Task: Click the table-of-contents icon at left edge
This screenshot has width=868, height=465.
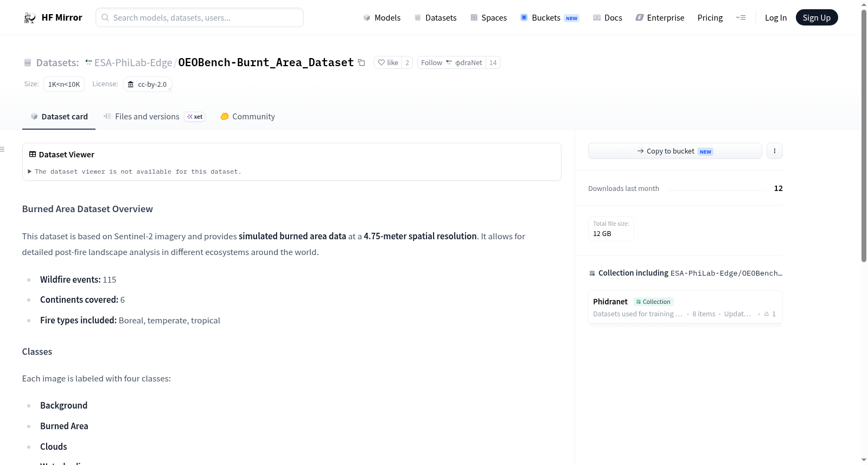Action: tap(3, 149)
